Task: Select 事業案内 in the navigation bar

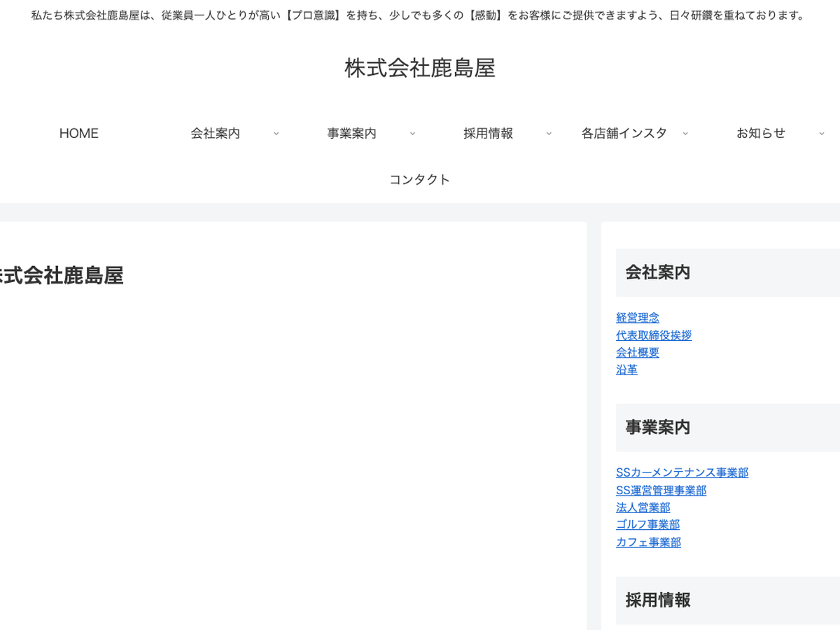Action: [x=351, y=133]
